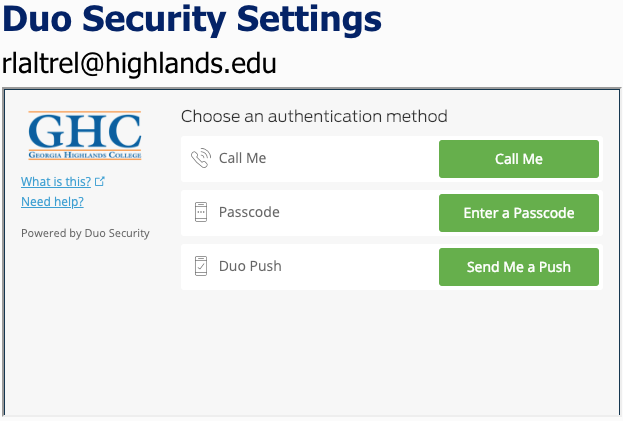Click the Duo Security Settings page title
The image size is (623, 421).
(192, 19)
